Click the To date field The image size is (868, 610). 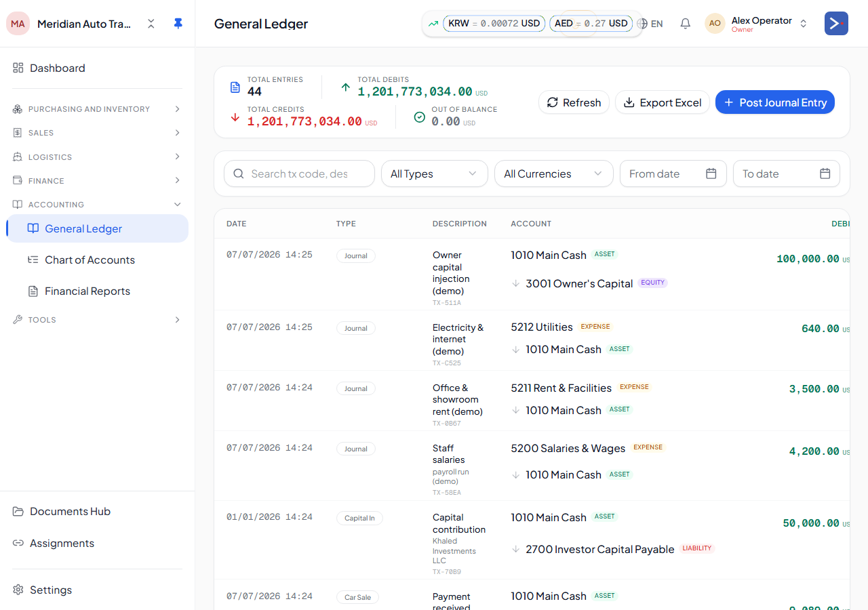point(787,174)
